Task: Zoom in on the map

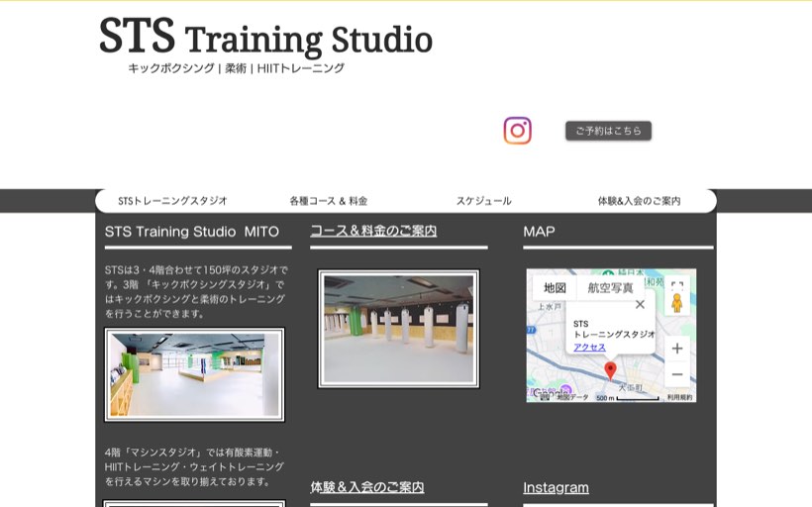Action: click(x=677, y=349)
